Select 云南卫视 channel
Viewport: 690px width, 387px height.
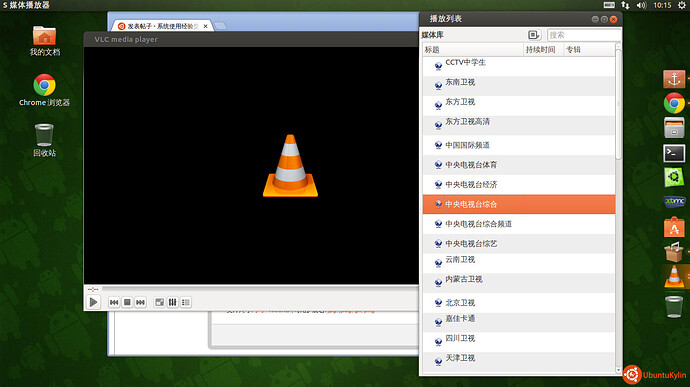[x=518, y=263]
